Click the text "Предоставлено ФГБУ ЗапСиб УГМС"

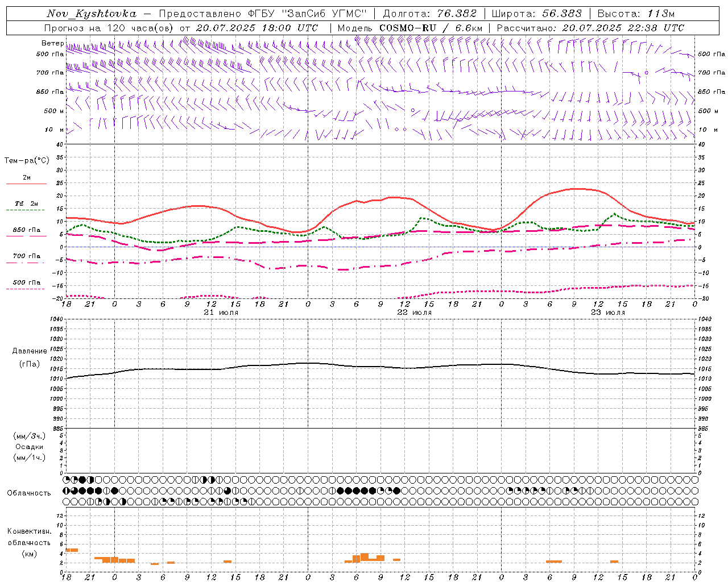point(263,14)
